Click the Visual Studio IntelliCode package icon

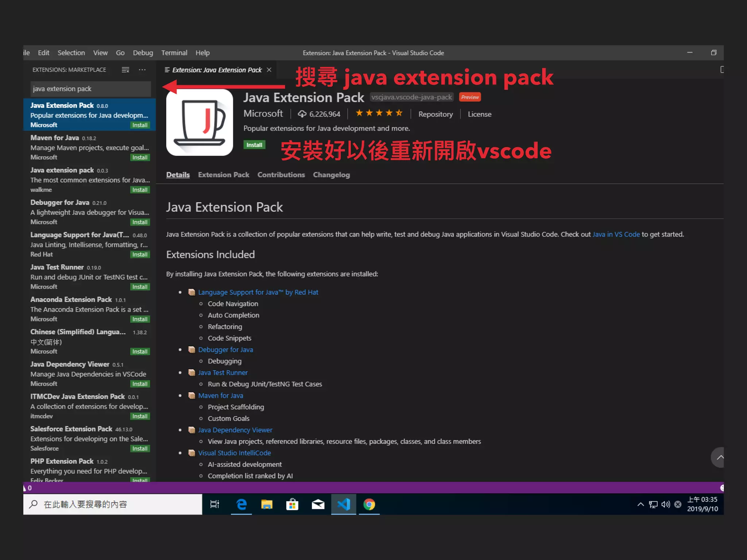tap(191, 452)
